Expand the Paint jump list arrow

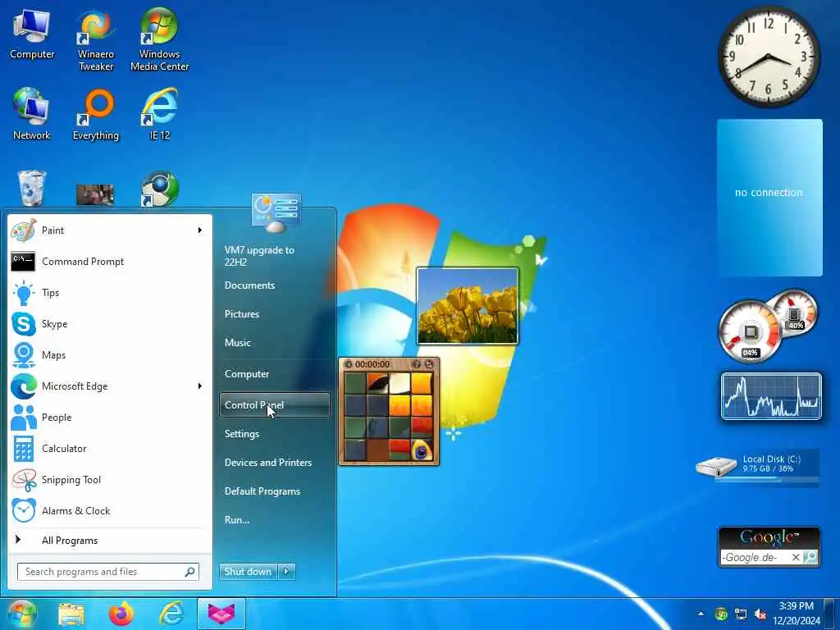coord(200,231)
